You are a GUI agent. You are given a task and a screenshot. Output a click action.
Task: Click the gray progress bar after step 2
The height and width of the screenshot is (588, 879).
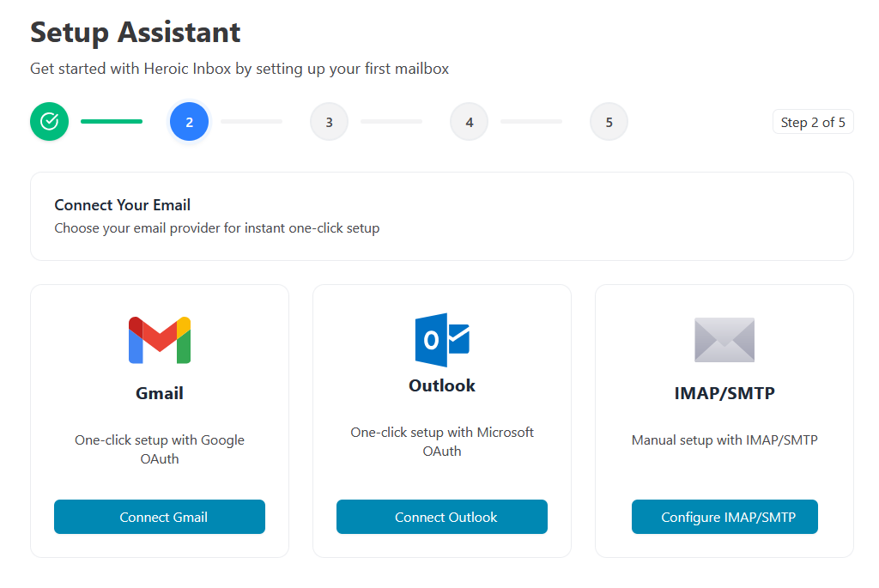[252, 122]
